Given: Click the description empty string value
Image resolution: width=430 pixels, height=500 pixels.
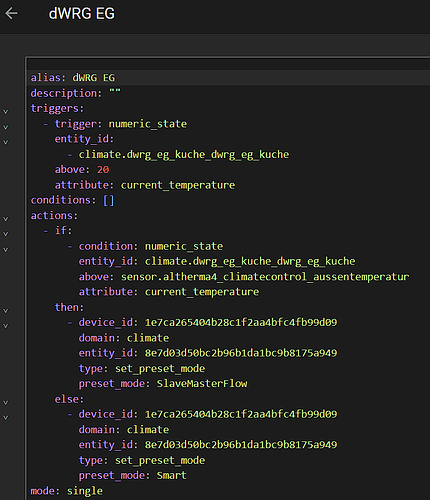Looking at the screenshot, I should coord(115,93).
